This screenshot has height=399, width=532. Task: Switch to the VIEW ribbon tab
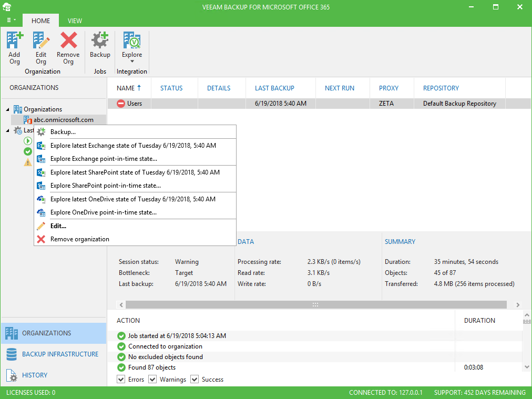coord(75,21)
